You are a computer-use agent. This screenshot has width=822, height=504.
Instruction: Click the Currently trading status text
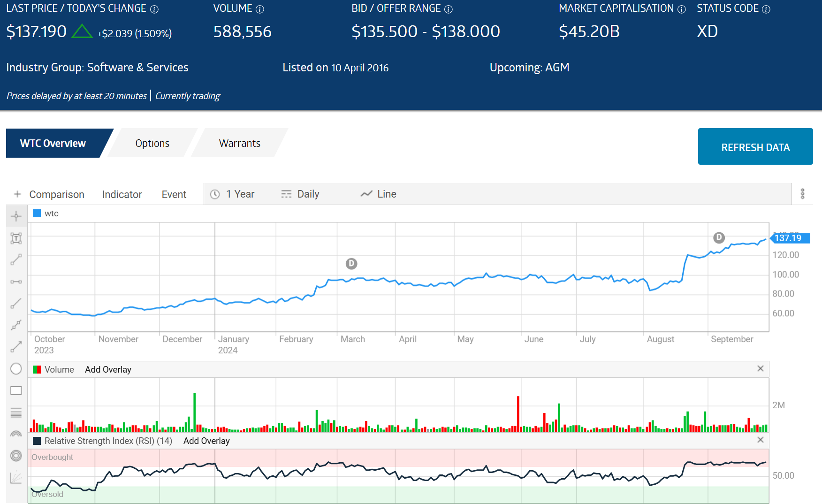(x=188, y=96)
